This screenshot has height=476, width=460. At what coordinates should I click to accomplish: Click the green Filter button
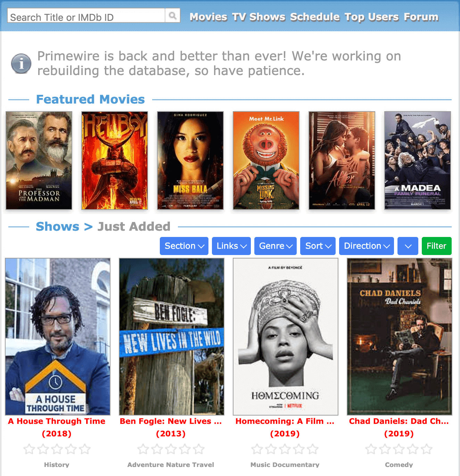tap(437, 246)
